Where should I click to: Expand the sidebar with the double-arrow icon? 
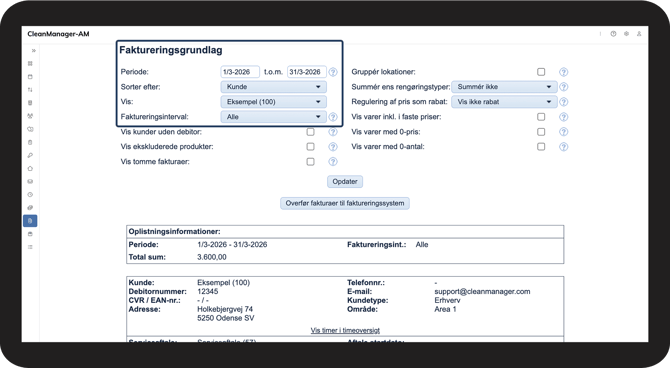(x=33, y=51)
